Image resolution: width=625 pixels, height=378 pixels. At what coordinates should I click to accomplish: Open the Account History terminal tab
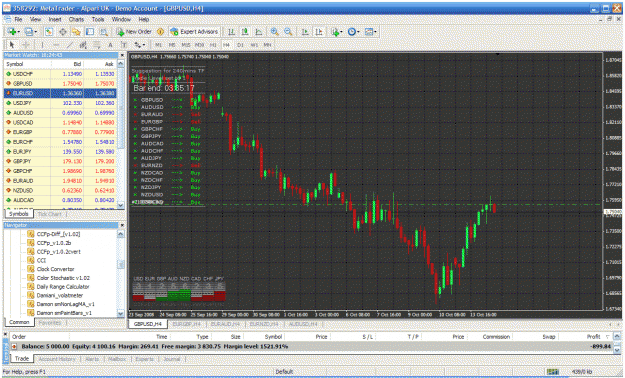(57, 359)
